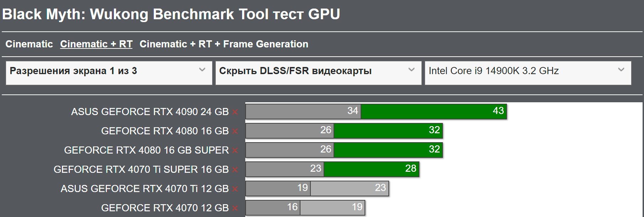Click the ASUS GEFORCE RTX 4090 24 GB label
The height and width of the screenshot is (217, 644).
[x=150, y=112]
